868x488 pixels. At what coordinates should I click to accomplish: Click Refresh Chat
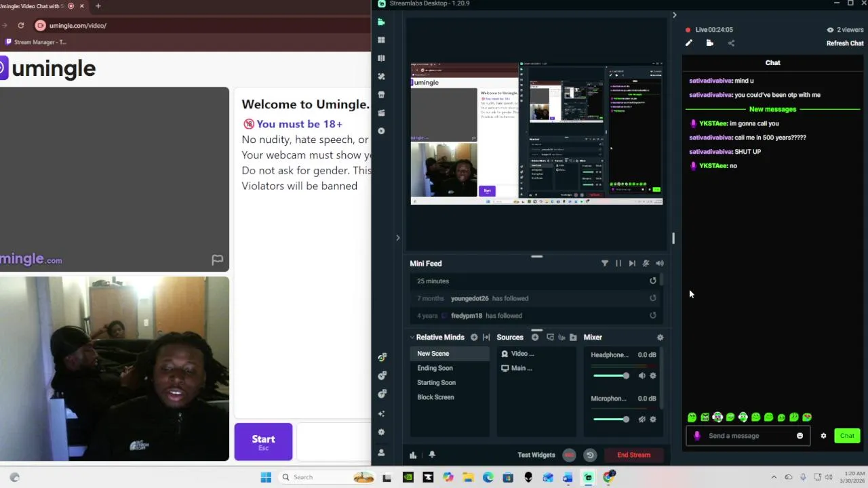(x=845, y=43)
